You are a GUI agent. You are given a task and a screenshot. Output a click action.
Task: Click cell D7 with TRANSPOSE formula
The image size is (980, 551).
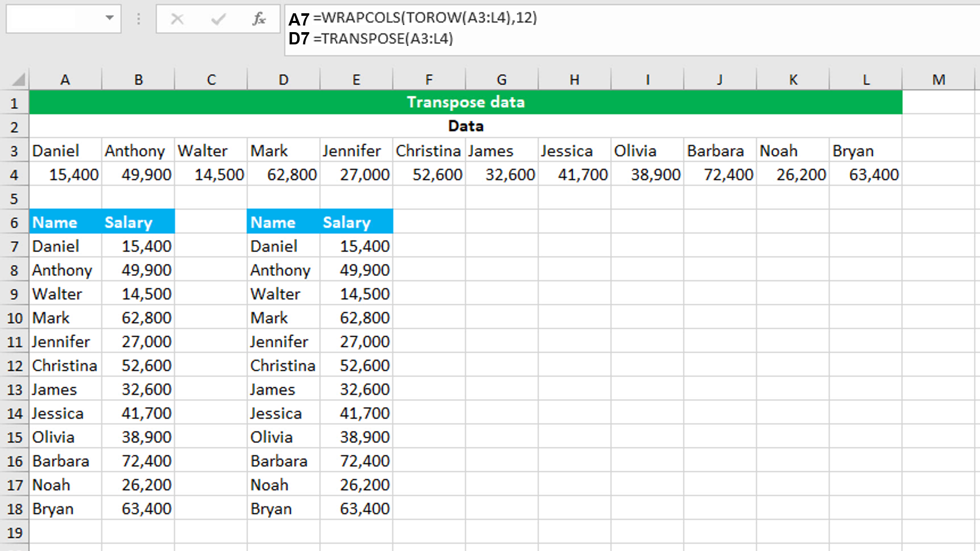pos(282,246)
